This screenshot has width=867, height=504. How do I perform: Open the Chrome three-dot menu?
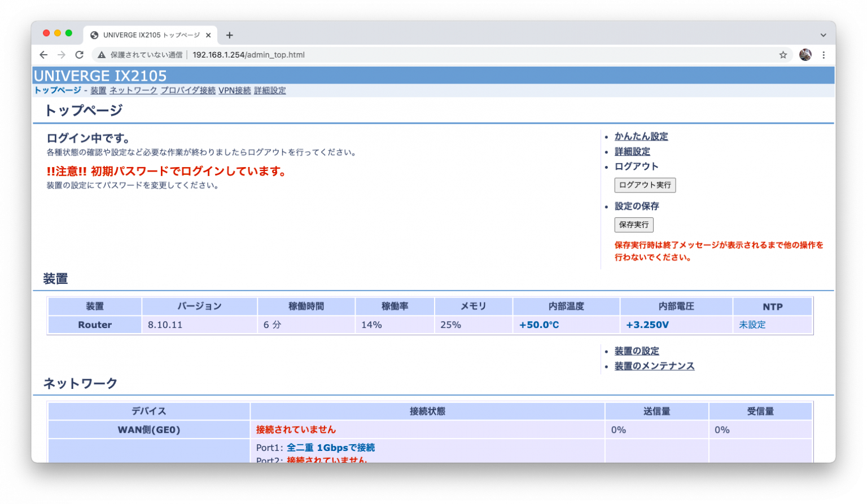tap(824, 55)
